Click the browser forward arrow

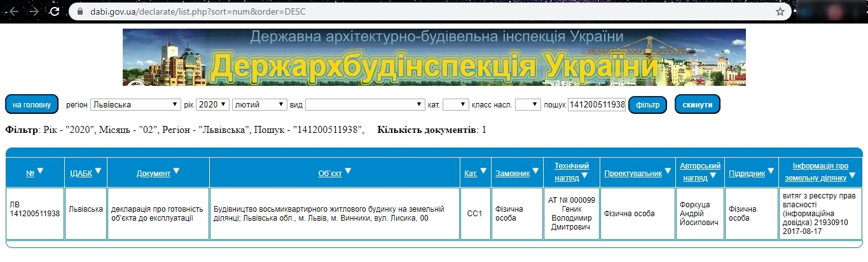click(x=34, y=11)
